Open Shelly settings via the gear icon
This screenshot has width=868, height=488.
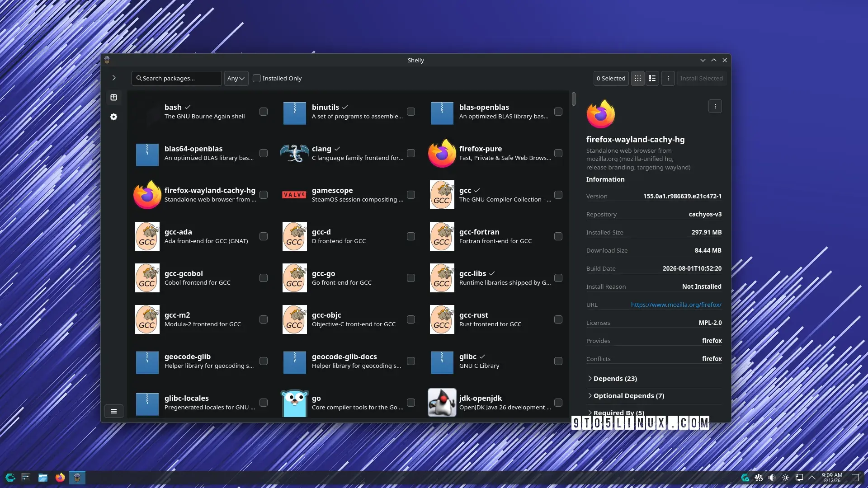coord(113,117)
